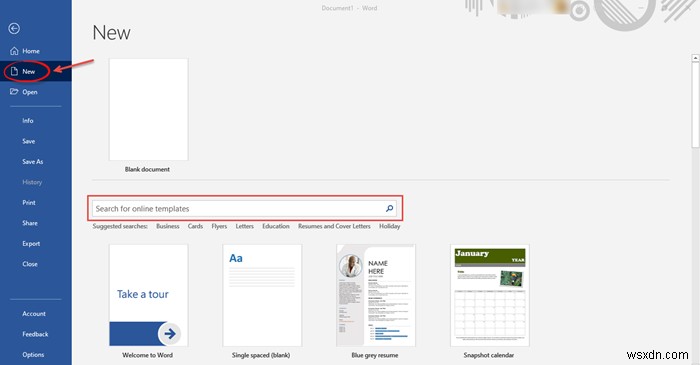Click the Holiday suggested search
The image size is (700, 365).
coord(390,226)
